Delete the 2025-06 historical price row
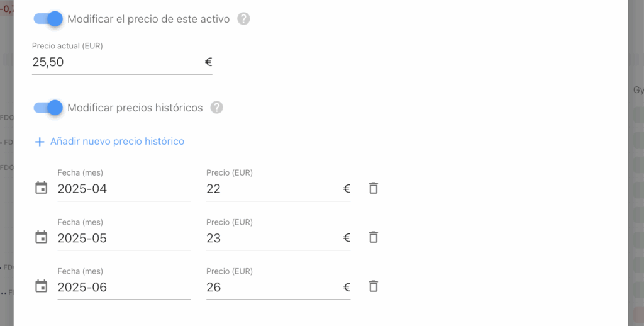 [373, 286]
